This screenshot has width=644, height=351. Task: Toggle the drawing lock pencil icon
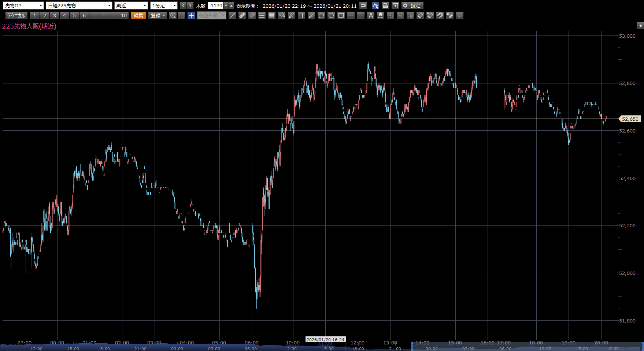(450, 15)
